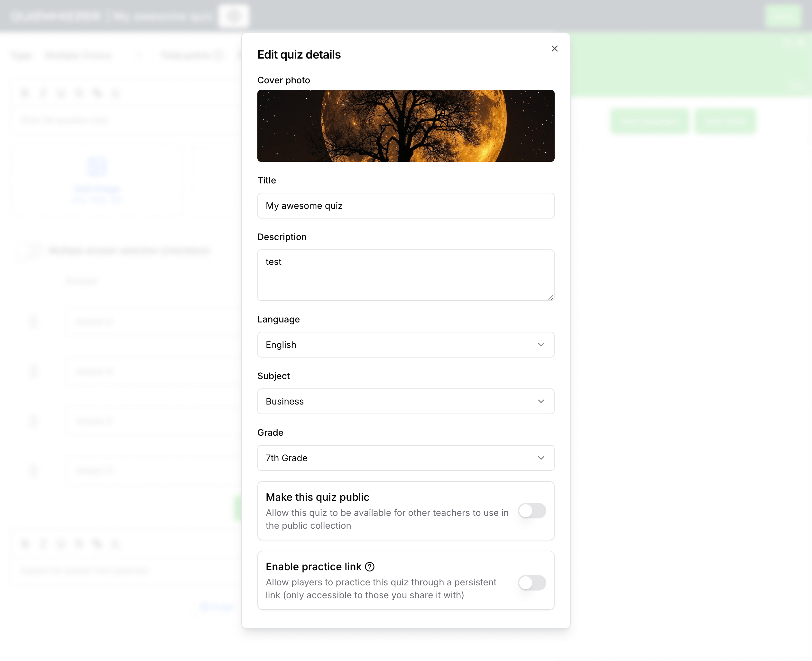Screen dimensions: 812x661
Task: Click the cover photo moon image
Action: pyautogui.click(x=406, y=126)
